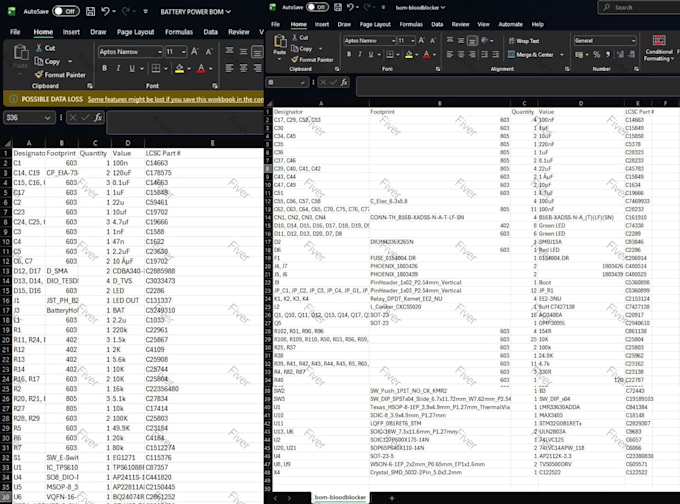Open Name Box dropdown showing S36
This screenshot has height=504, width=680.
pyautogui.click(x=47, y=118)
